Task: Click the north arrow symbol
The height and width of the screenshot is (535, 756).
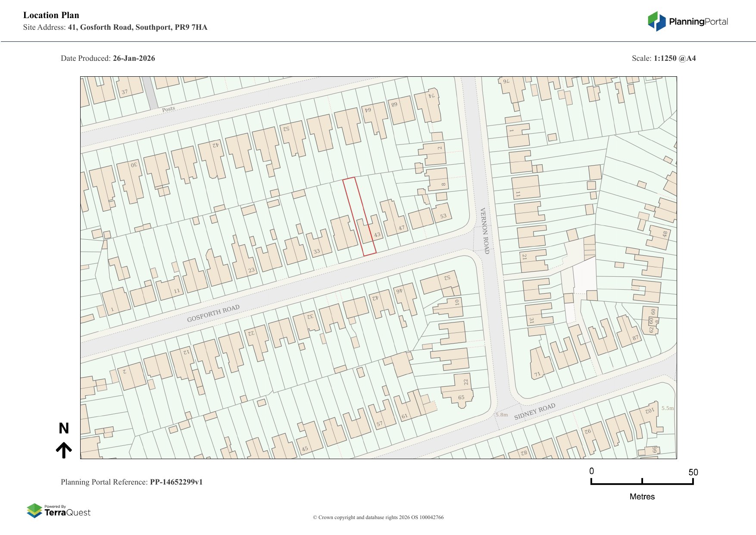Action: (x=64, y=450)
